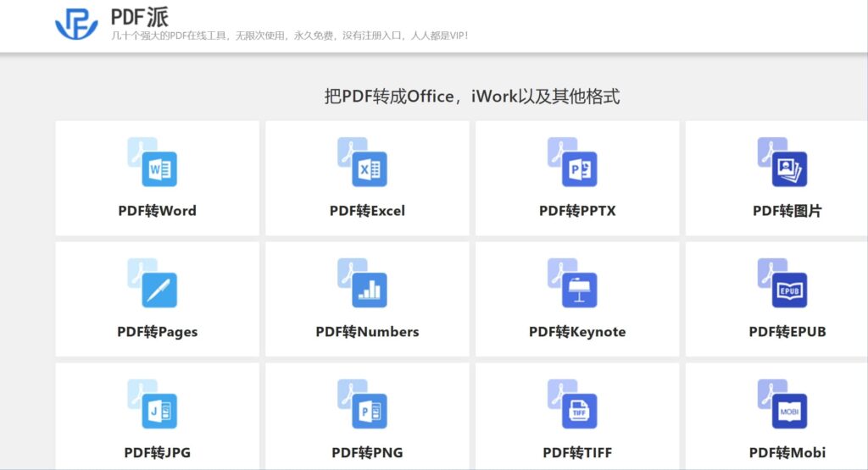Click the PDF转EPUB label
The height and width of the screenshot is (470, 868).
pos(787,332)
